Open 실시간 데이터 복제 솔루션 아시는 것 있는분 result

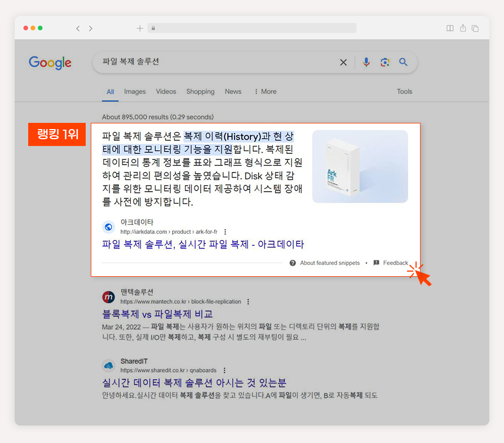194,383
